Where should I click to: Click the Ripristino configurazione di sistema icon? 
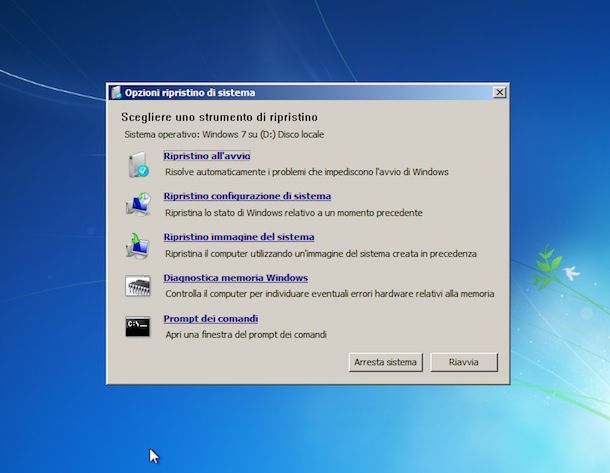(138, 205)
